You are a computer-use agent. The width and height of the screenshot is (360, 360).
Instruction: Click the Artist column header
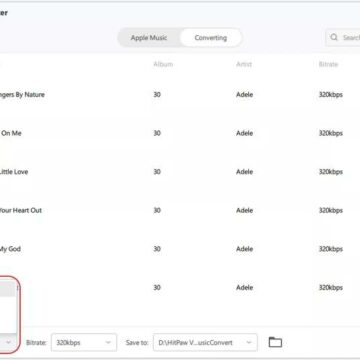(x=244, y=64)
